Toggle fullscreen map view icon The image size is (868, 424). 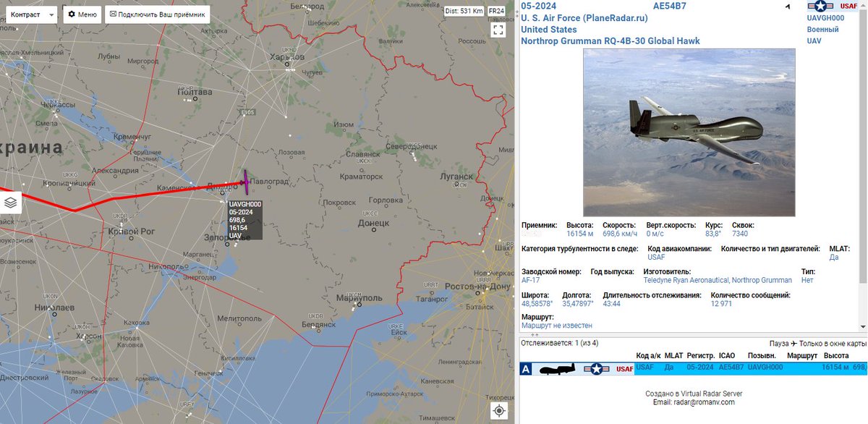[x=498, y=30]
